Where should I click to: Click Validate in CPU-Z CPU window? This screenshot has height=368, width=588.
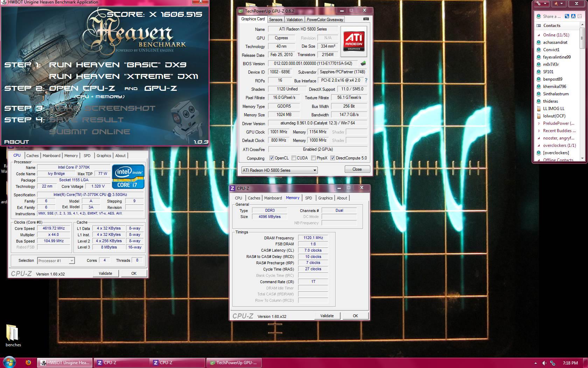[105, 273]
